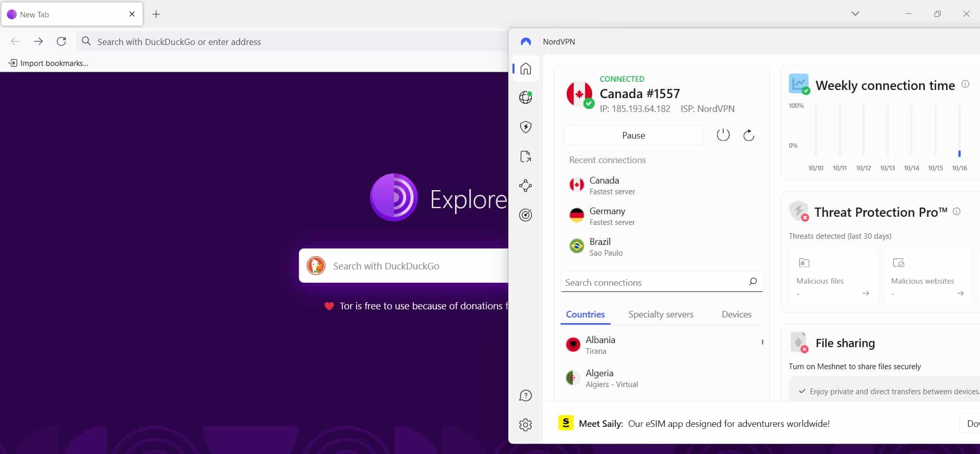Click the Canada #1557 server name

click(x=640, y=94)
